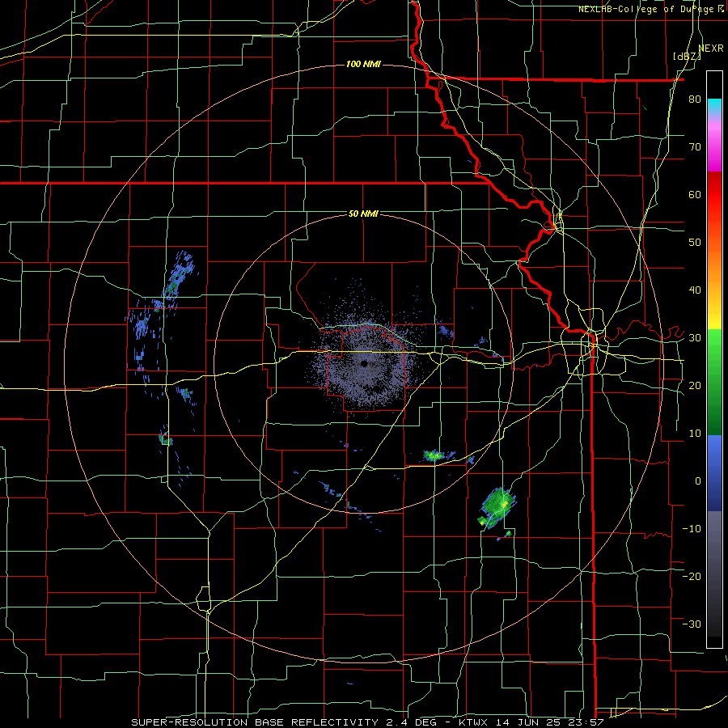Click the dBZ unit label above color scale
Screen dimensions: 728x728
tap(687, 56)
